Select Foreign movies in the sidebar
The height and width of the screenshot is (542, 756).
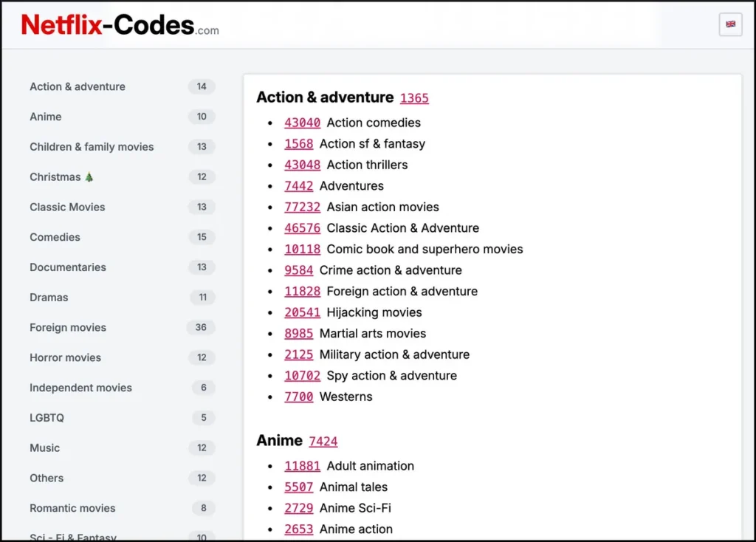(x=68, y=328)
